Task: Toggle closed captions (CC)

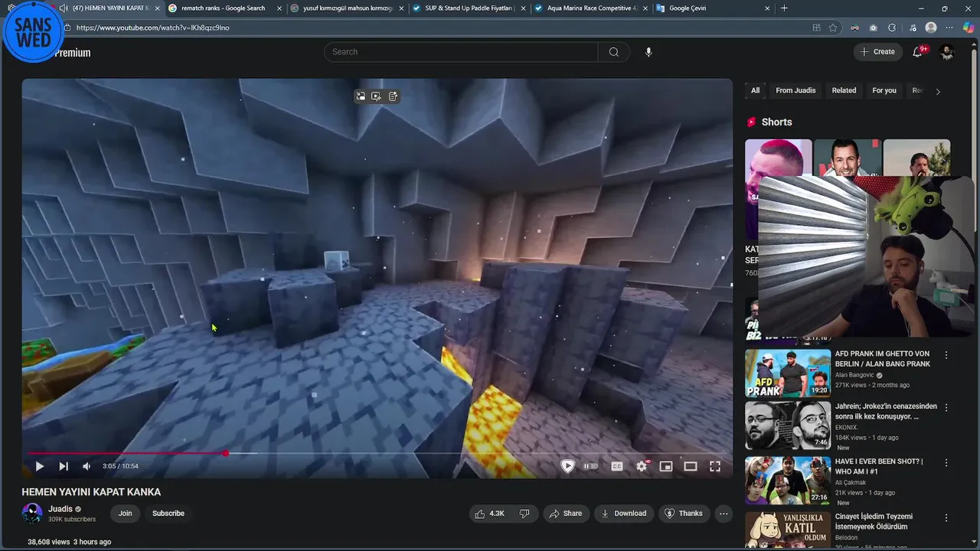Action: (x=616, y=466)
